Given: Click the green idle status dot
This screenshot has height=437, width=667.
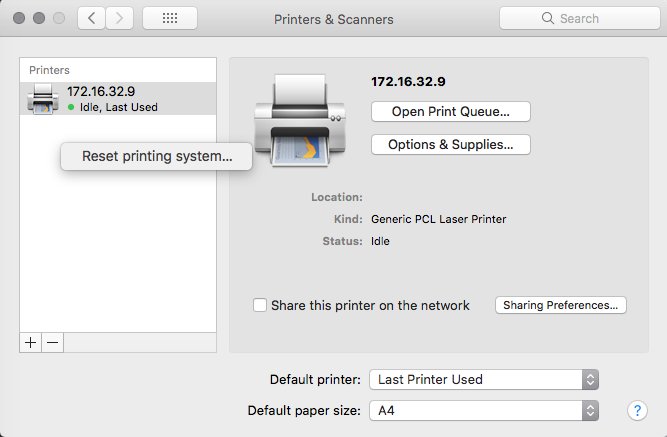Looking at the screenshot, I should click(71, 107).
